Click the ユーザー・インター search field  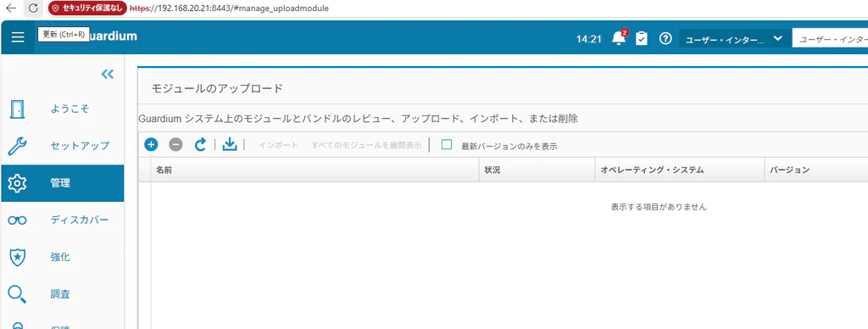click(x=830, y=39)
